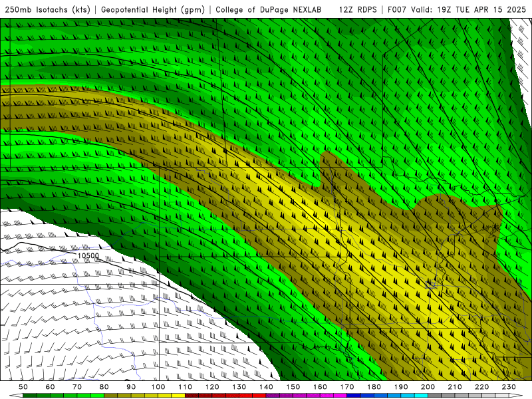
Task: Click the 80 knot color scale label
Action: point(104,387)
